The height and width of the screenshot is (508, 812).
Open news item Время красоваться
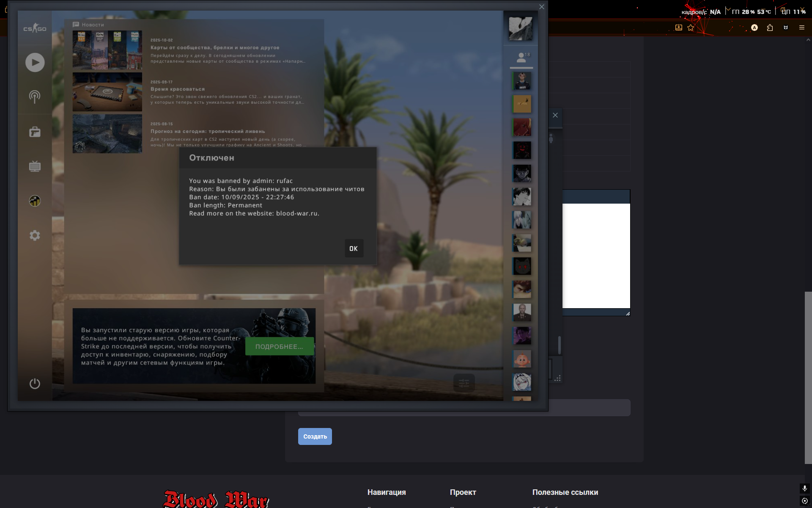(178, 89)
